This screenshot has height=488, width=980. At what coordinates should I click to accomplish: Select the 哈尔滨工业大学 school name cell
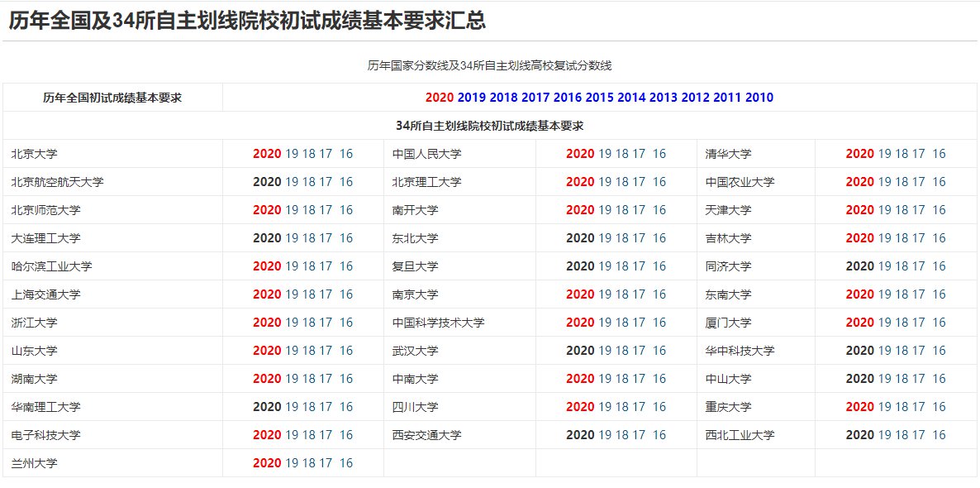point(112,266)
